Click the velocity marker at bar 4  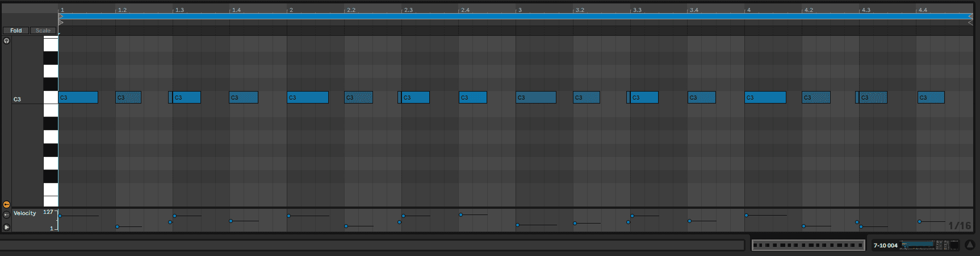tap(747, 215)
